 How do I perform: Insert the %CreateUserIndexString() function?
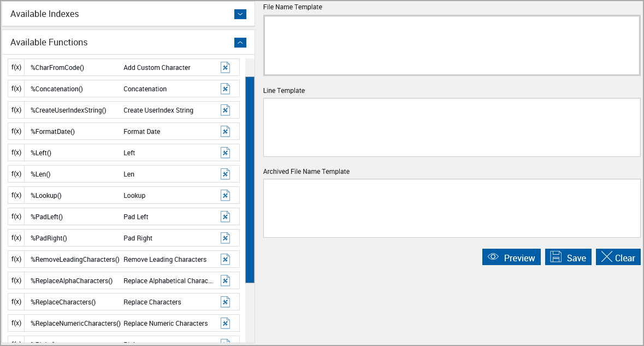[x=225, y=110]
